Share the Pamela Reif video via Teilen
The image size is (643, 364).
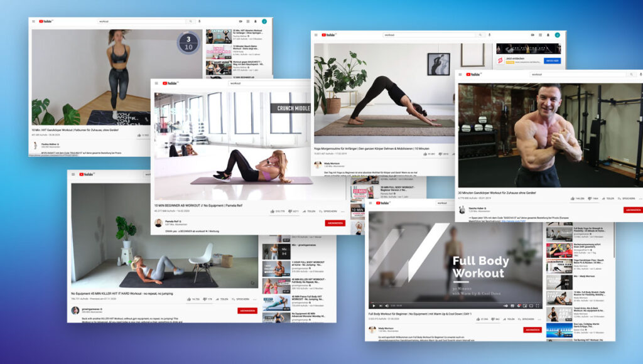tap(309, 211)
